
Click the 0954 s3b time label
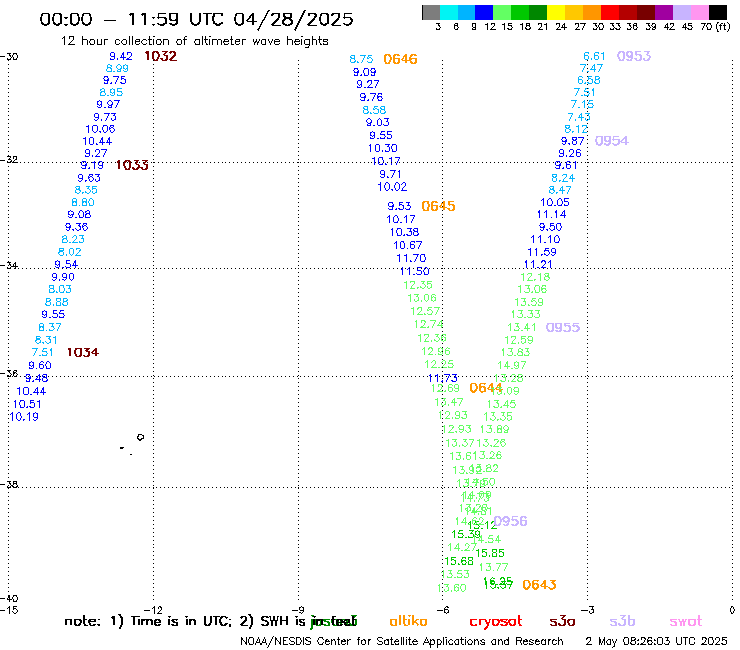(612, 141)
